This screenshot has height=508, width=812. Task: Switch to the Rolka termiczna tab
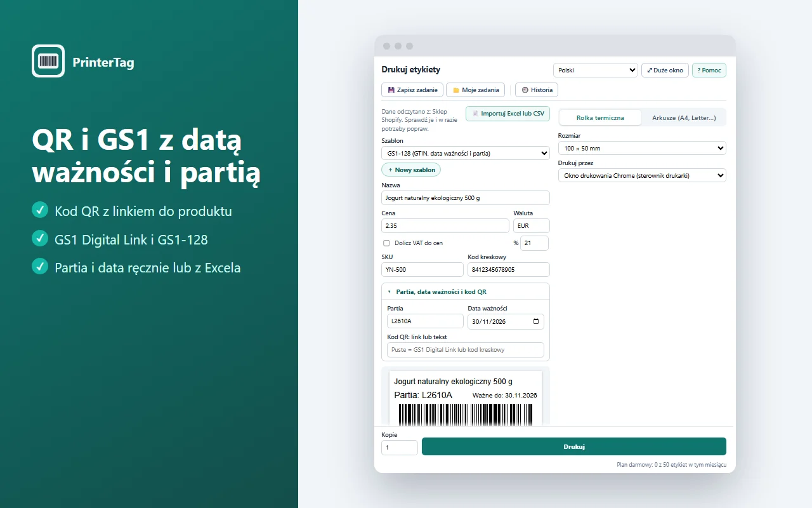[600, 117]
